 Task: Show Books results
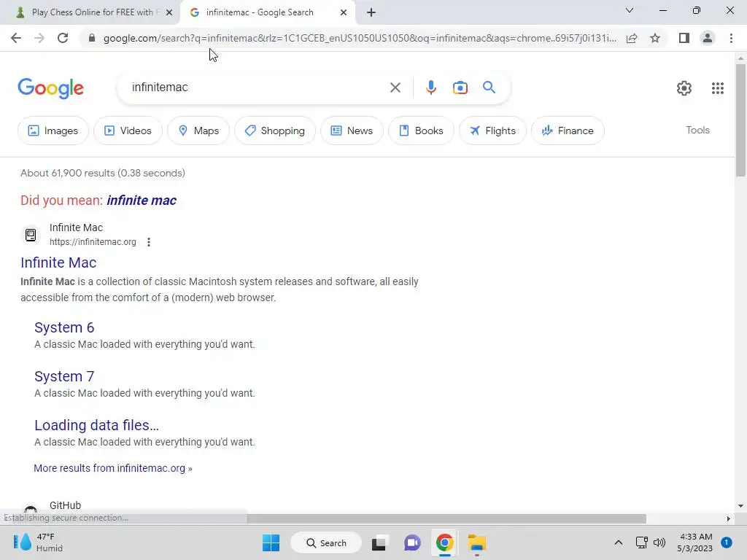[x=421, y=131]
